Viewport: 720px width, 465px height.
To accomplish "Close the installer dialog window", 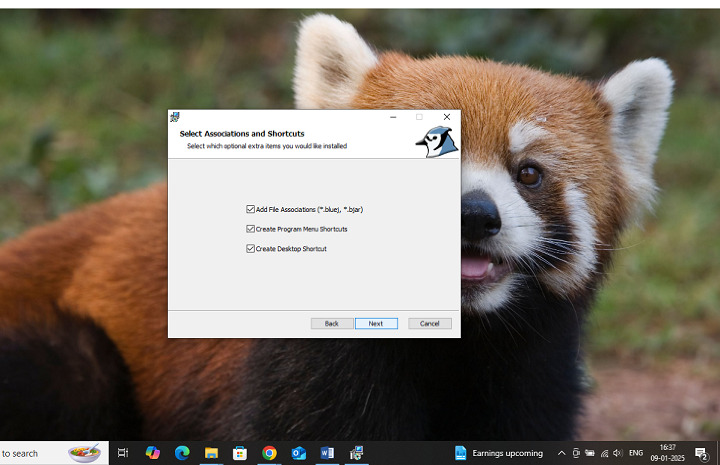I will tap(447, 117).
